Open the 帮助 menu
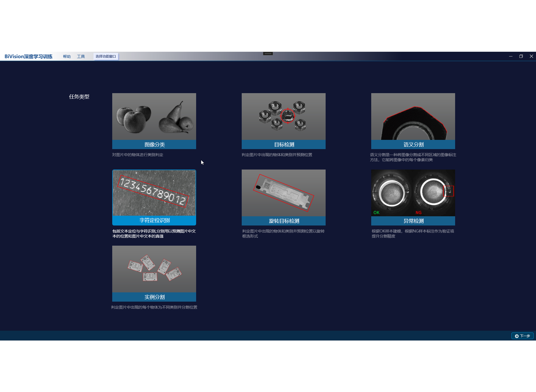 (67, 56)
